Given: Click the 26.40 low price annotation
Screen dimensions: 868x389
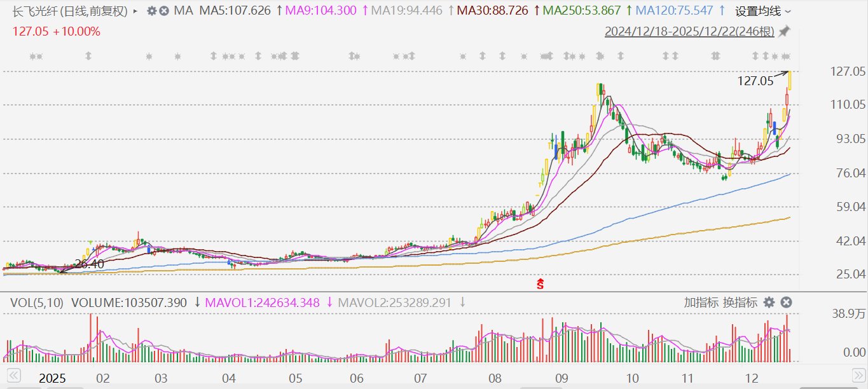Looking at the screenshot, I should coord(89,264).
